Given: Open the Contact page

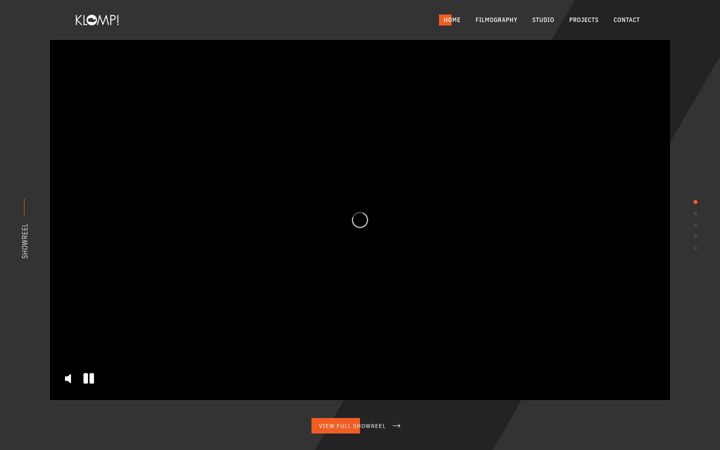Looking at the screenshot, I should click(x=626, y=20).
